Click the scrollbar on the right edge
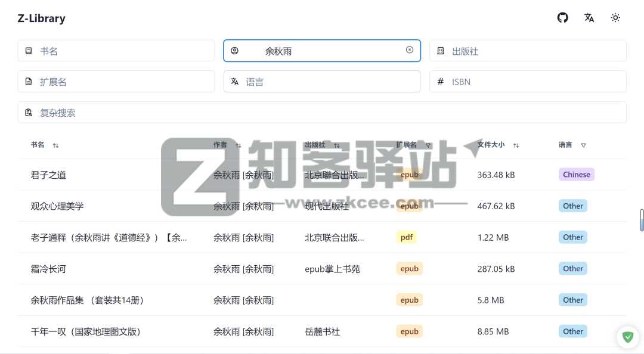This screenshot has width=644, height=354. (641, 221)
